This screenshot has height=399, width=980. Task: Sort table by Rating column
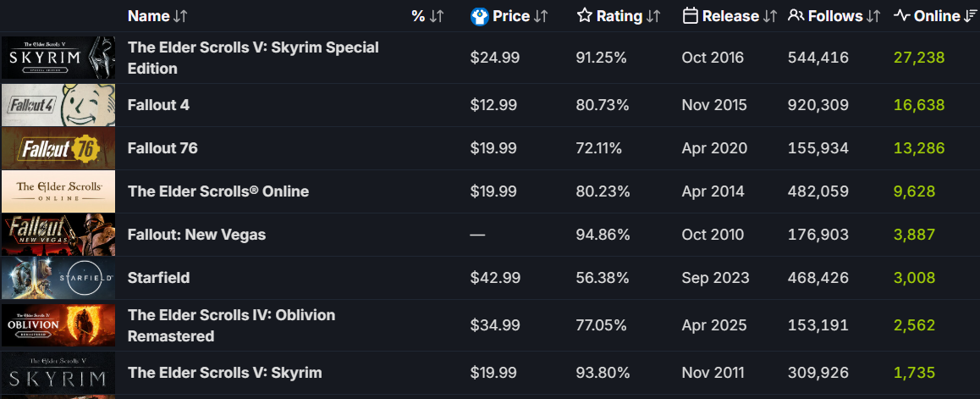[619, 16]
